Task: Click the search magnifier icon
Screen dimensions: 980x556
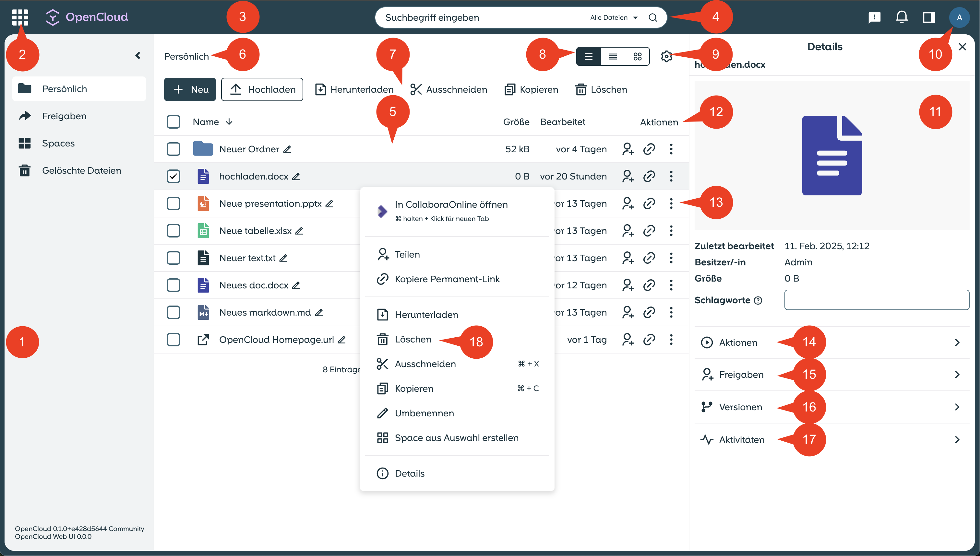Action: tap(653, 17)
